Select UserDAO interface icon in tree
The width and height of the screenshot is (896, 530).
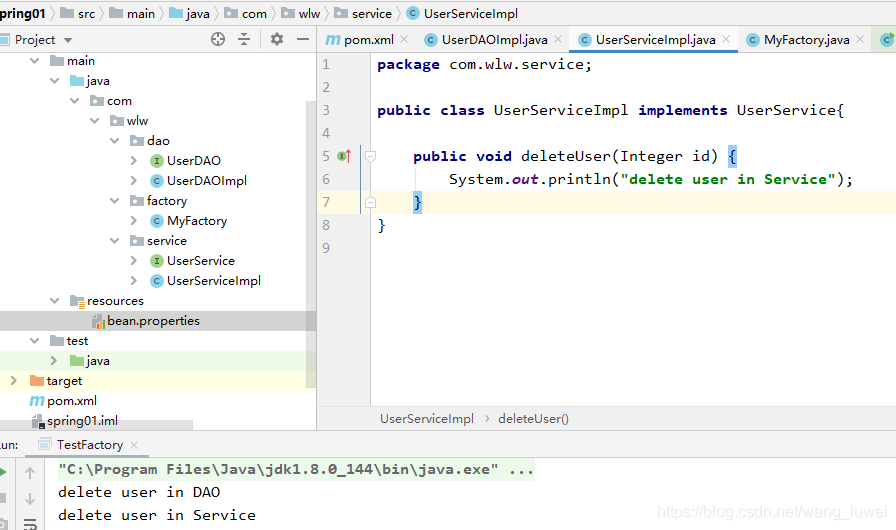tap(157, 161)
